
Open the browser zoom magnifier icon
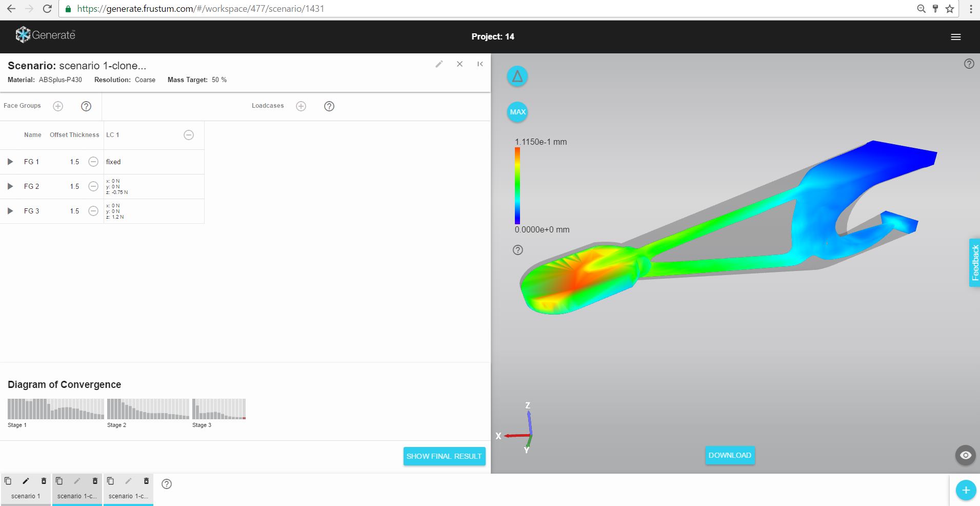[921, 9]
